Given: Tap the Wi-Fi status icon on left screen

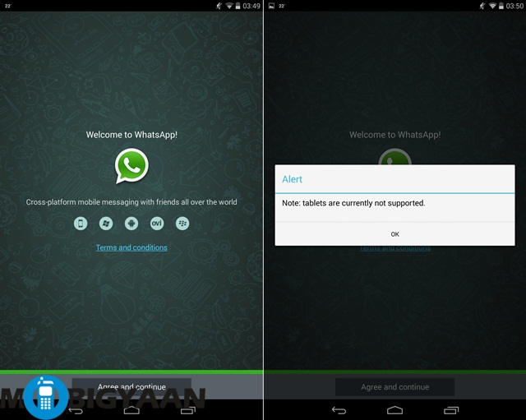Looking at the screenshot, I should point(229,6).
